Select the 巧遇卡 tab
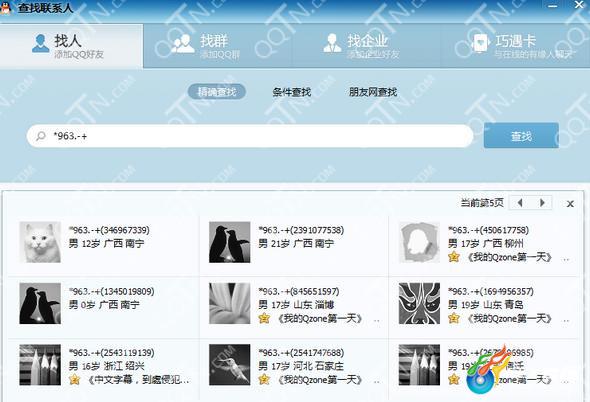 pyautogui.click(x=515, y=46)
